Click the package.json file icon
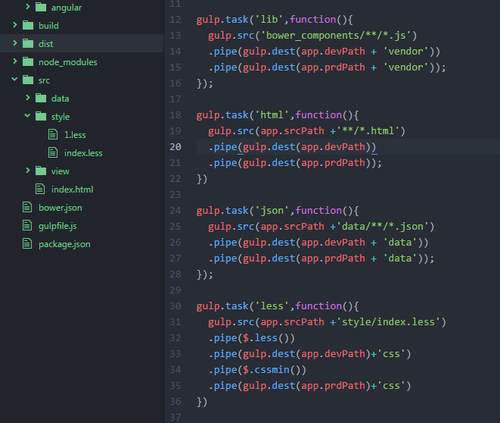500x423 pixels. [x=27, y=244]
